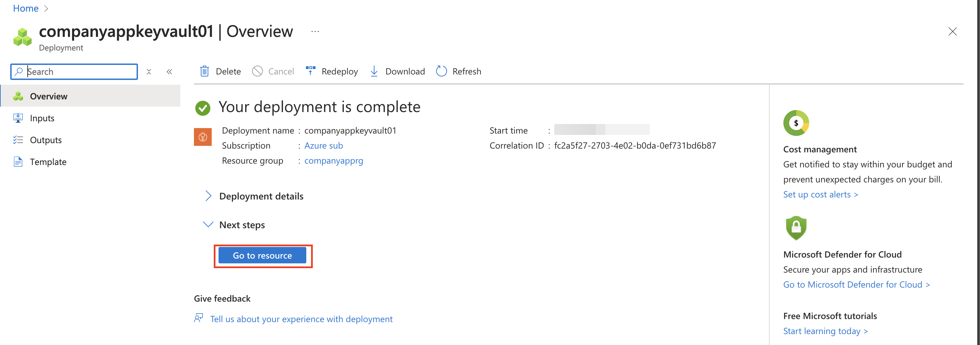This screenshot has width=980, height=345.
Task: Close the deployment blade with X
Action: click(x=952, y=31)
